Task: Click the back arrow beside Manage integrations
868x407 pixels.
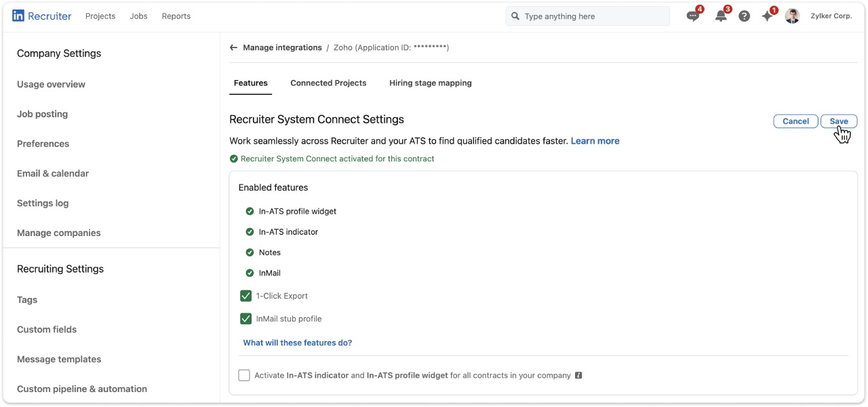Action: pyautogui.click(x=233, y=47)
